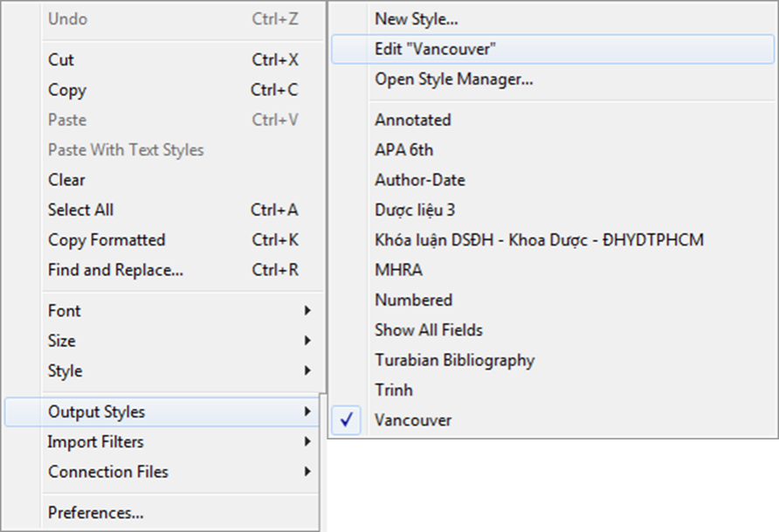Image resolution: width=779 pixels, height=532 pixels.
Task: Open Find and Replace dialog
Action: pyautogui.click(x=162, y=270)
